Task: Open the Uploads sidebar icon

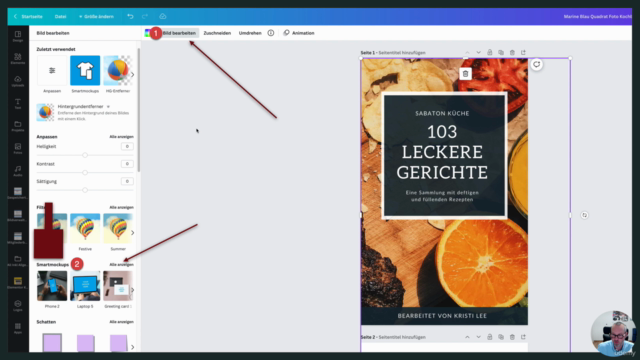Action: [x=18, y=81]
